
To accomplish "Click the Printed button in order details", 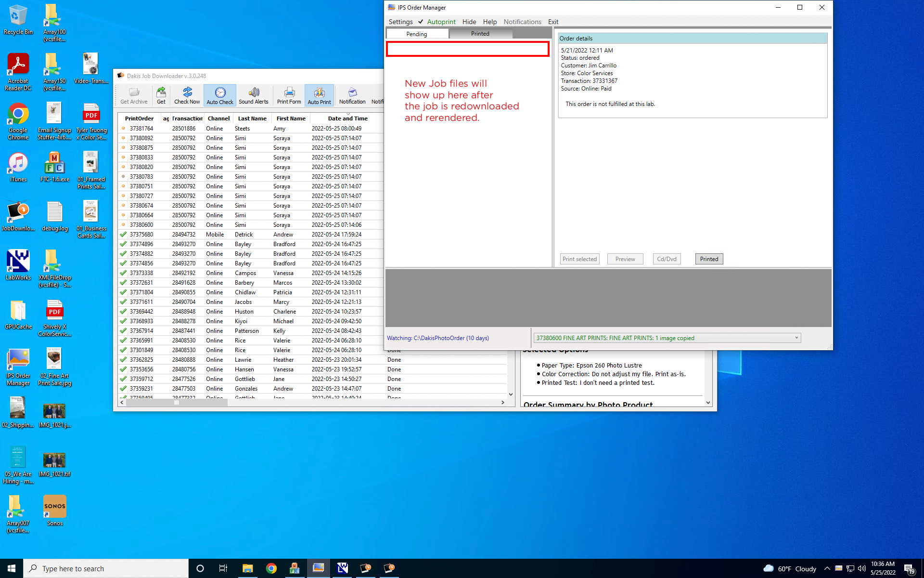I will point(709,259).
